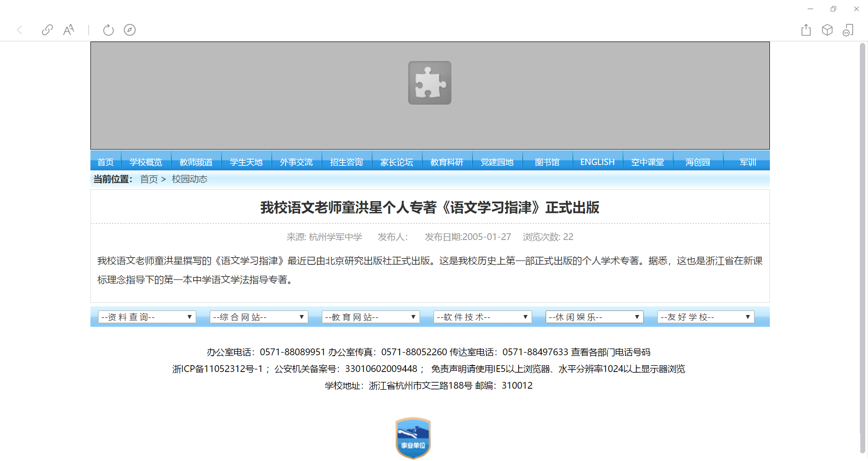
Task: Click 查看各部门电话号码 link
Action: (611, 352)
